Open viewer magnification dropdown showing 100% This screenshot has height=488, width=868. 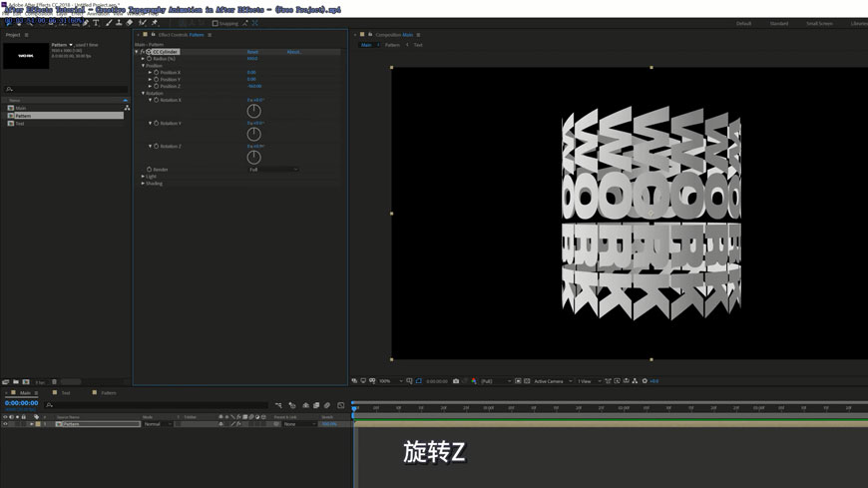tap(391, 381)
